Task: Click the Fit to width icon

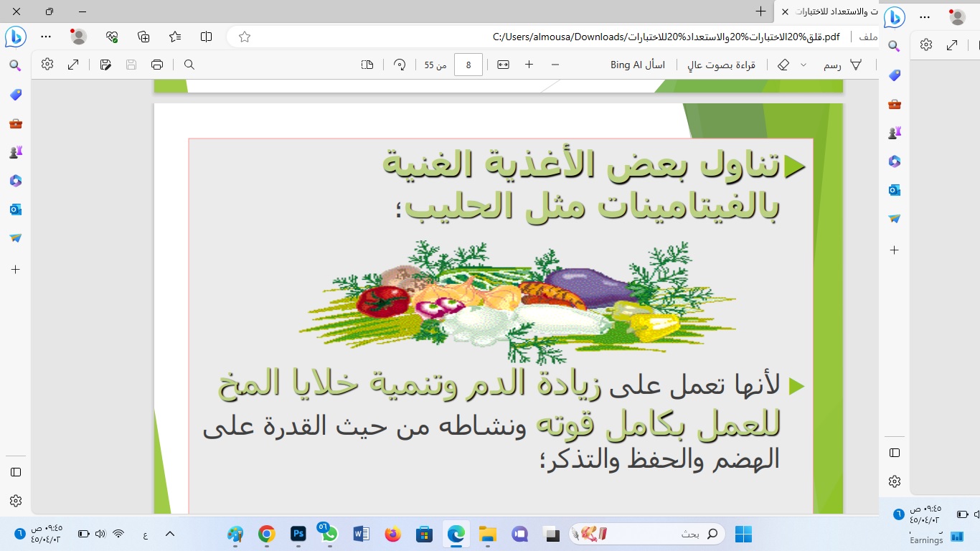Action: [503, 65]
